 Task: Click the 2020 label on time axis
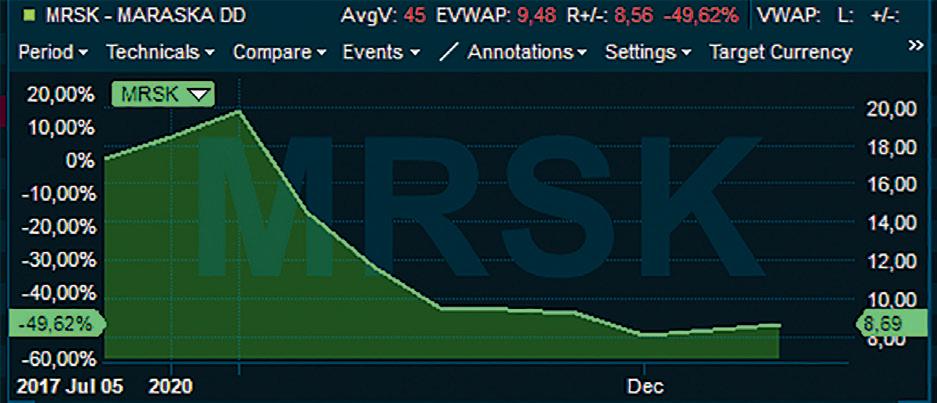coord(171,387)
